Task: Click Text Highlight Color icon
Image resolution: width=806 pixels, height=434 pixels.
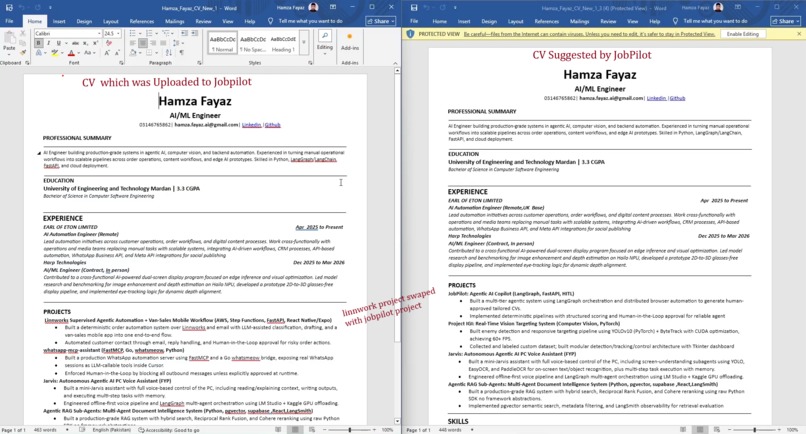Action: (54, 53)
